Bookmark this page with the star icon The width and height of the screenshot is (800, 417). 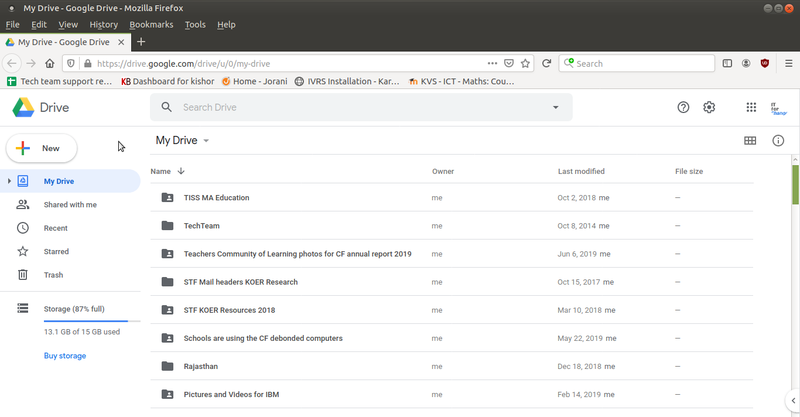click(x=525, y=63)
